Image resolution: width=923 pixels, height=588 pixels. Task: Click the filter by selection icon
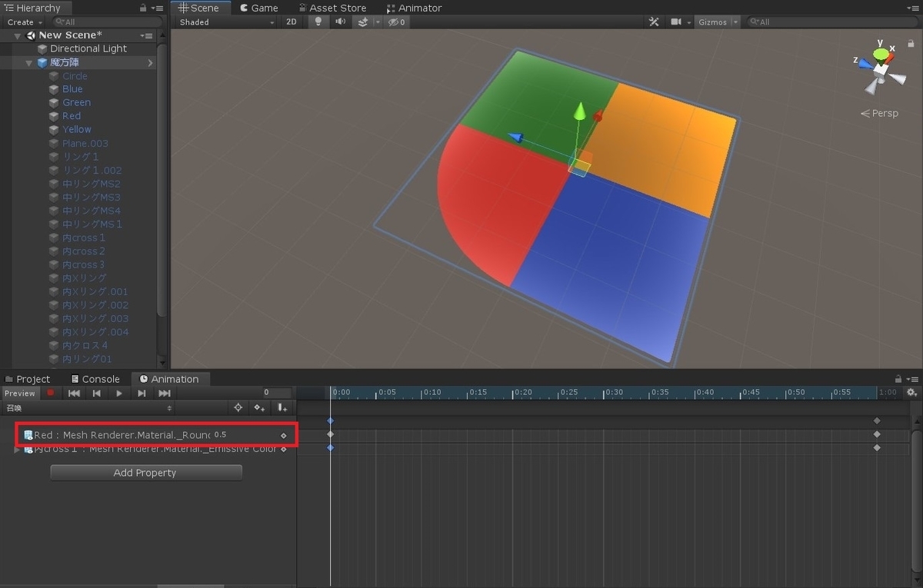pos(238,407)
